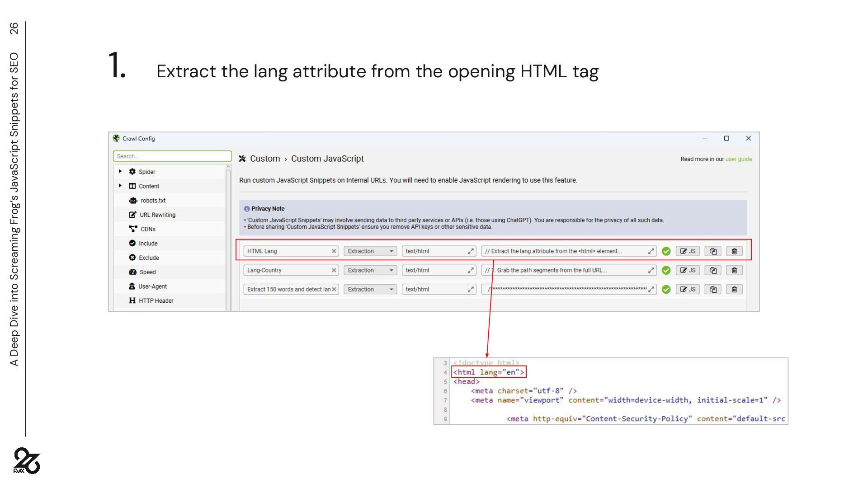The image size is (868, 488).
Task: Maximize the Crawl Config window
Action: click(726, 138)
